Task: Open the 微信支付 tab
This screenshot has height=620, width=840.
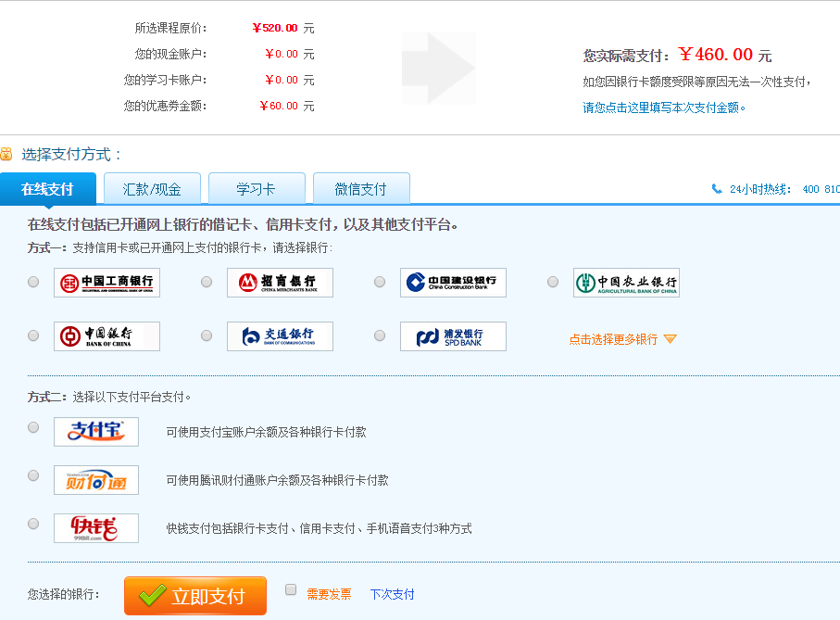Action: coord(361,189)
